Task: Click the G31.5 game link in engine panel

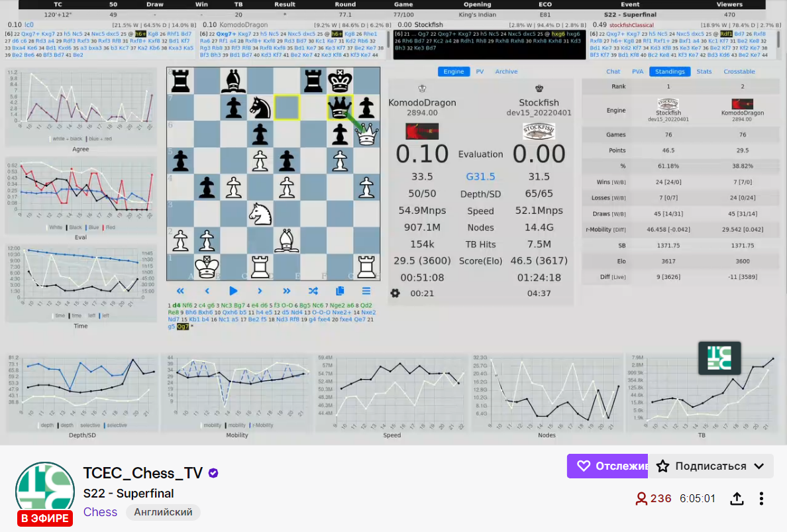Action: (480, 177)
